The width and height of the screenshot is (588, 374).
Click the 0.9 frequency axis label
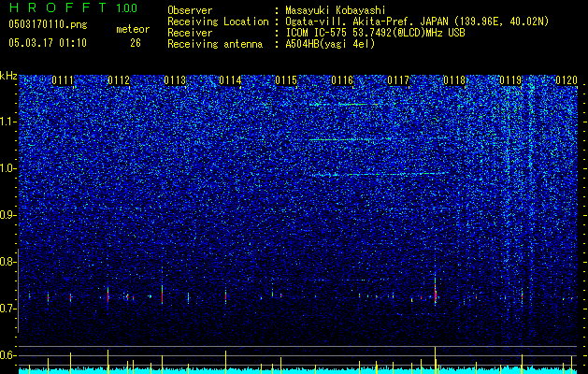7,215
